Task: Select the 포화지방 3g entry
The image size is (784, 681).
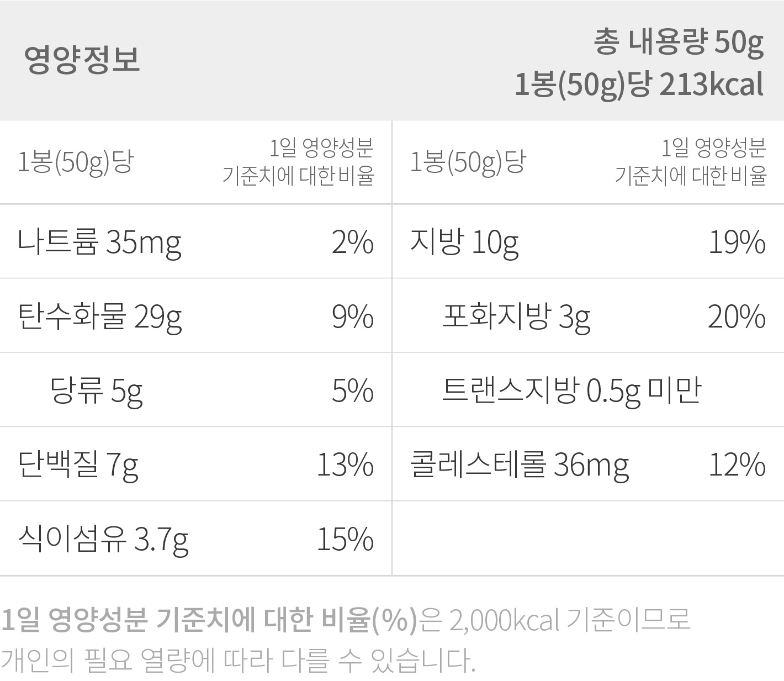Action: (x=516, y=316)
